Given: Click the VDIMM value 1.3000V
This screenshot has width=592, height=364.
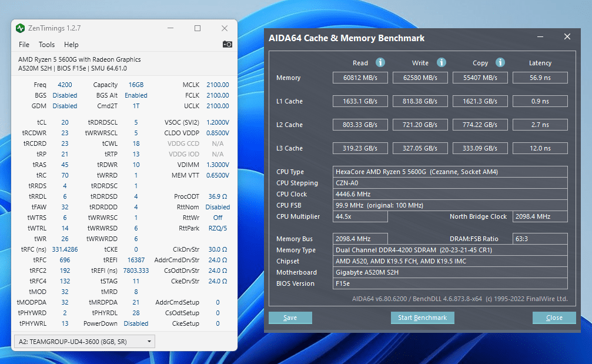Looking at the screenshot, I should pos(218,165).
